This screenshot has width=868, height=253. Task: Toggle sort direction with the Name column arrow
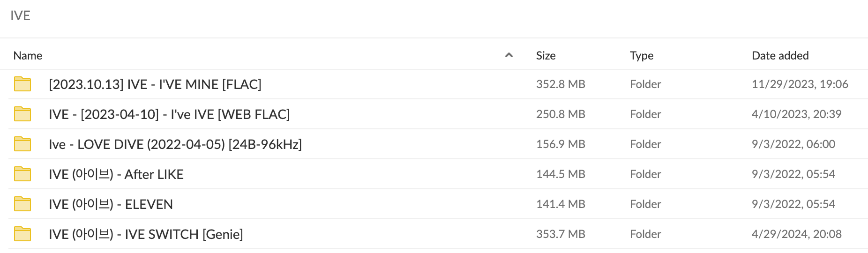click(x=509, y=55)
